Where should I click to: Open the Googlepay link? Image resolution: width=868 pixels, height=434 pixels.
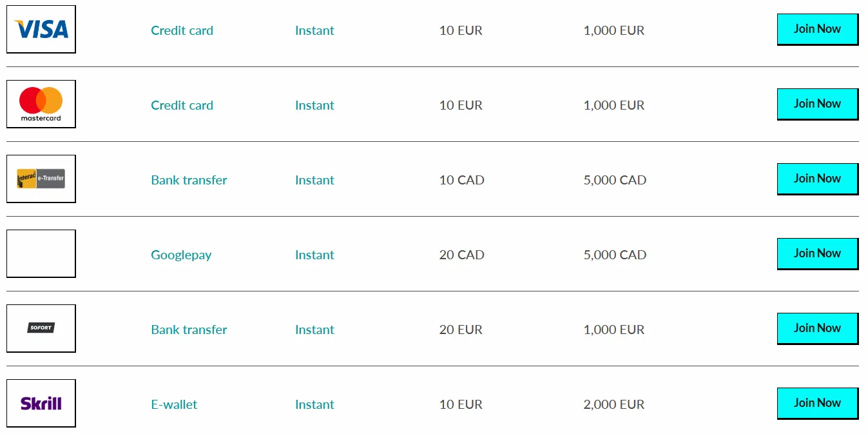[181, 255]
